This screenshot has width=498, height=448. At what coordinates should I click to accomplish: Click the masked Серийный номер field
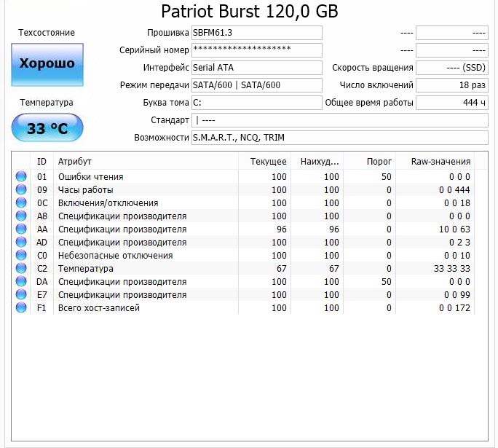click(256, 50)
